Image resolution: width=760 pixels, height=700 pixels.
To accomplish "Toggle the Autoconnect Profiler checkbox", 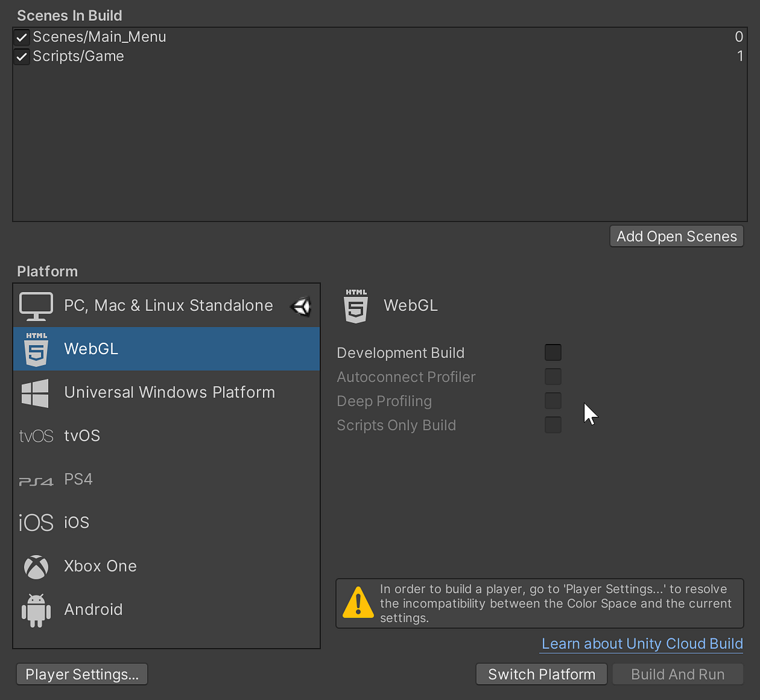I will [x=552, y=376].
